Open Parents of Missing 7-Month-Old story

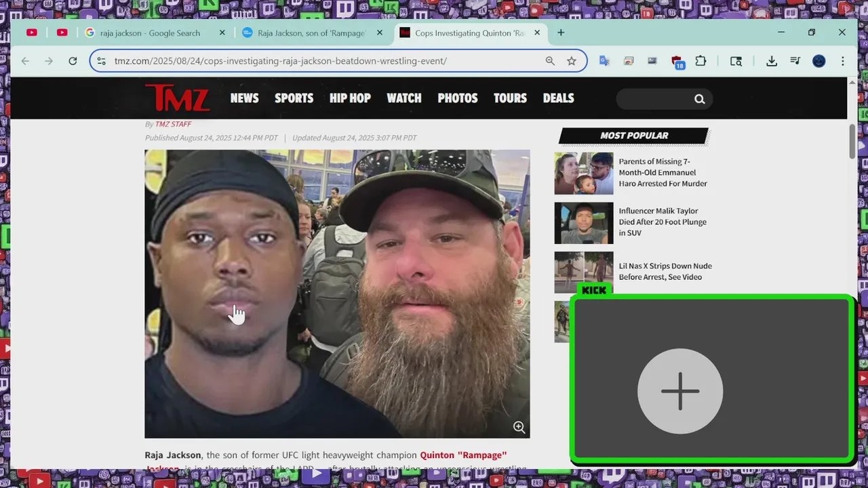click(663, 173)
